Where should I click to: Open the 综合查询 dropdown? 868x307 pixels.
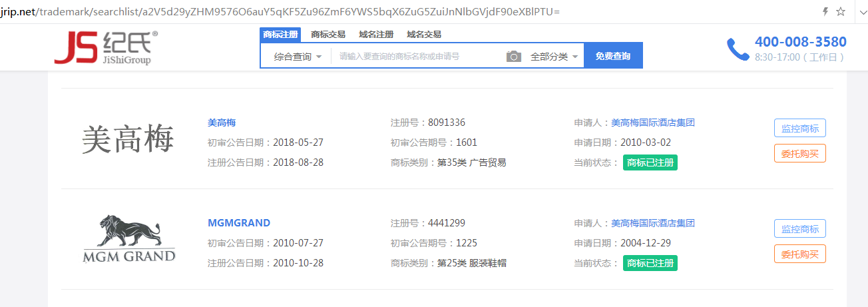pyautogui.click(x=298, y=57)
